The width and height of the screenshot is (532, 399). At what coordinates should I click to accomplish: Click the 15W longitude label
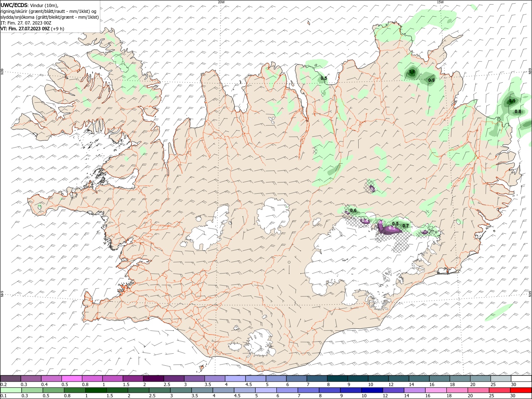[440, 2]
